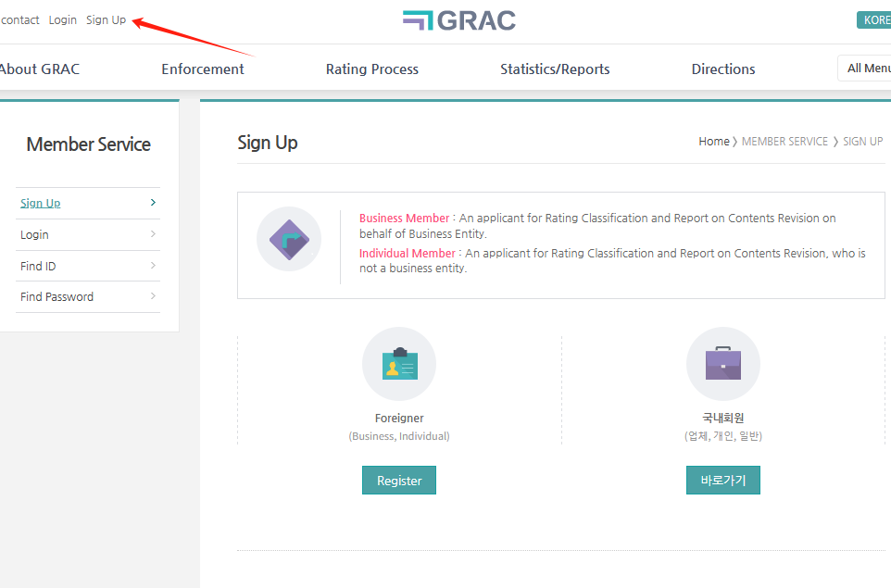This screenshot has width=891, height=588.
Task: Click the purple briefcase icon for 국내회원
Action: [x=722, y=364]
